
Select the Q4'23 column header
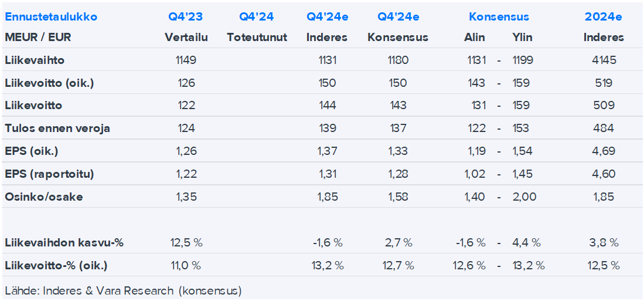point(186,16)
